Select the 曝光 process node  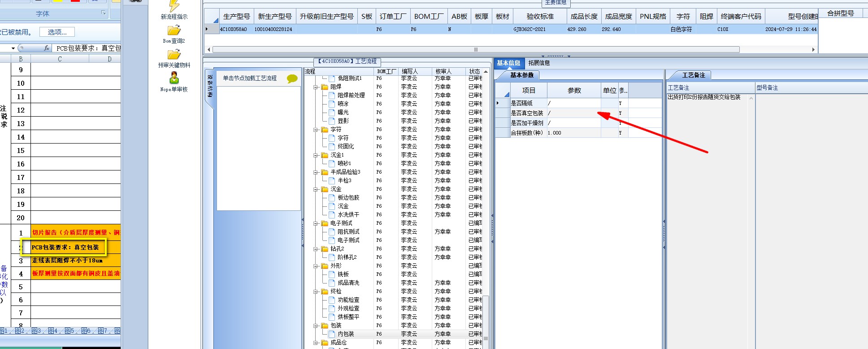pyautogui.click(x=343, y=112)
